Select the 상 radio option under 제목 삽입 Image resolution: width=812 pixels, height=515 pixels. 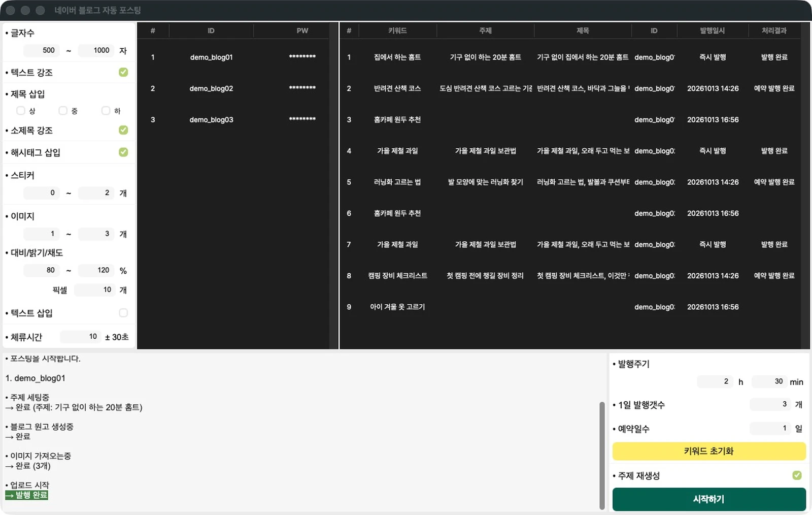(21, 111)
